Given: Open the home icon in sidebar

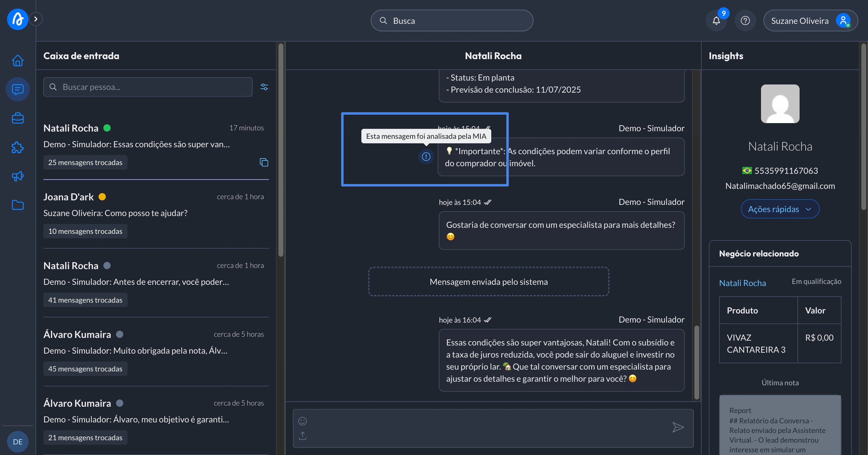Looking at the screenshot, I should [x=17, y=61].
